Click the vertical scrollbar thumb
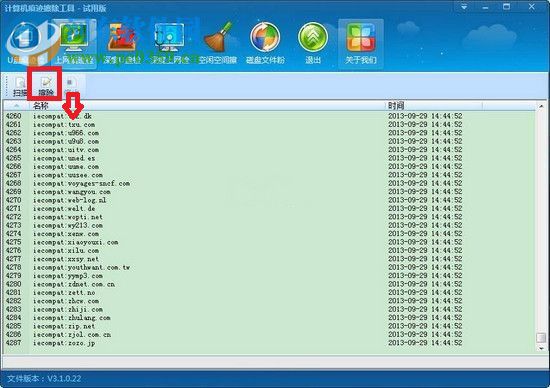The height and width of the screenshot is (388, 550). [541, 337]
